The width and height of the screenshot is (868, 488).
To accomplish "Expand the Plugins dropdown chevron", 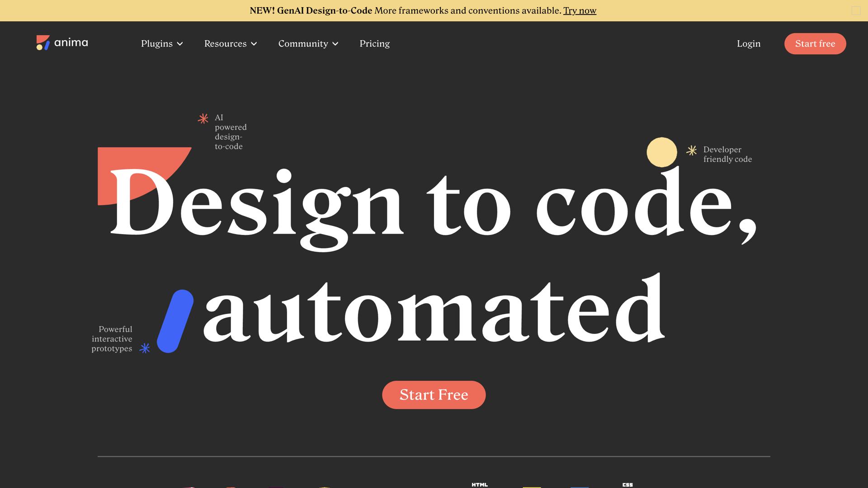I will tap(180, 44).
